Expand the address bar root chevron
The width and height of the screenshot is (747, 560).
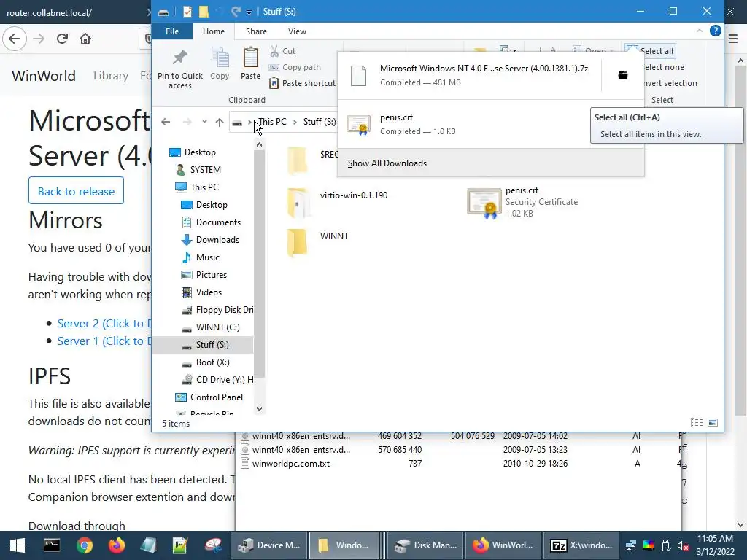(x=249, y=122)
